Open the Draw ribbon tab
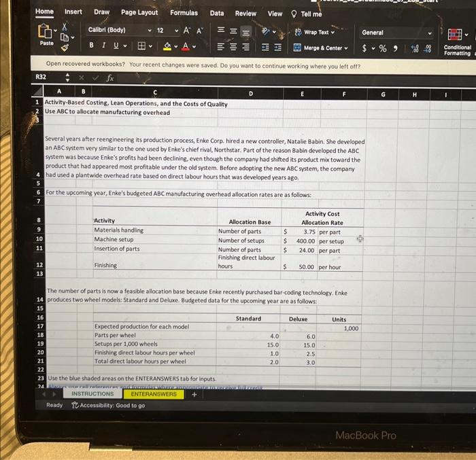 101,12
